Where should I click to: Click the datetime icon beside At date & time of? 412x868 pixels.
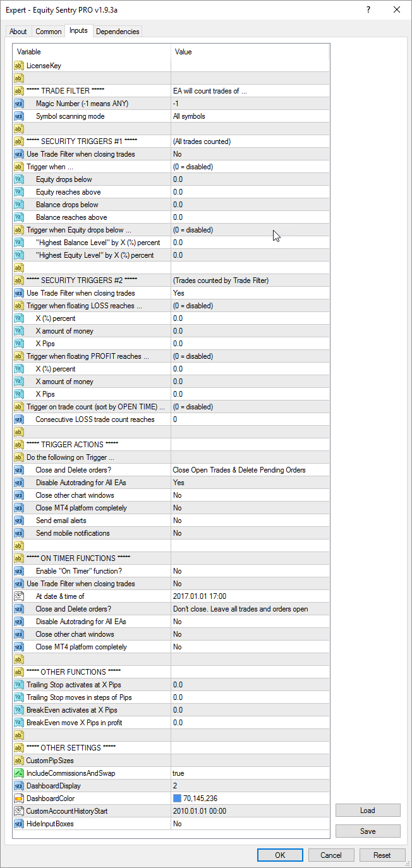coord(18,596)
